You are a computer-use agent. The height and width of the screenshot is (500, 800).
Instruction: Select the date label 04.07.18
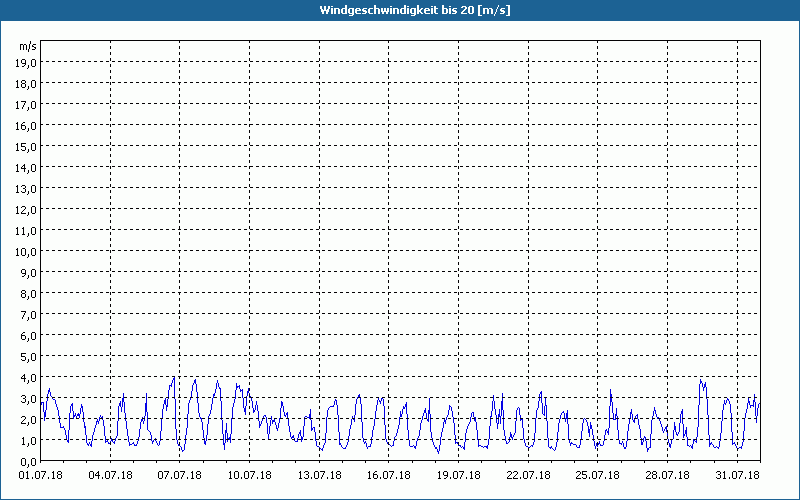(x=110, y=476)
